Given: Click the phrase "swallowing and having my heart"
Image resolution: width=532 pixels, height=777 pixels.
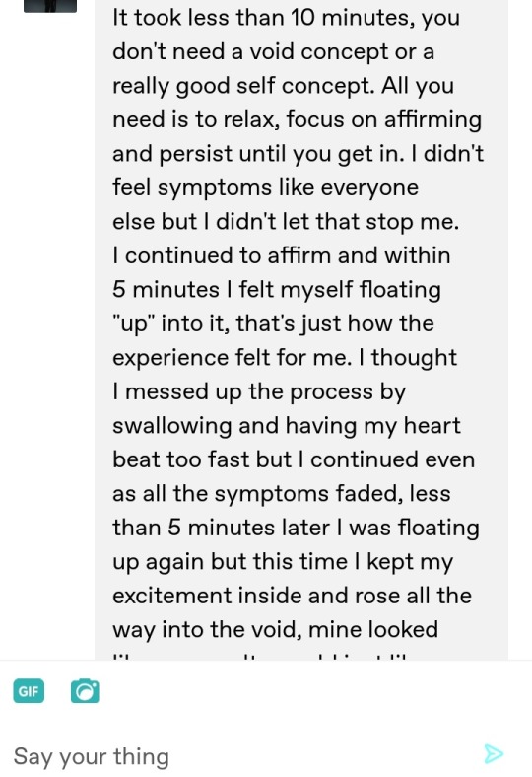Looking at the screenshot, I should click(x=287, y=426).
